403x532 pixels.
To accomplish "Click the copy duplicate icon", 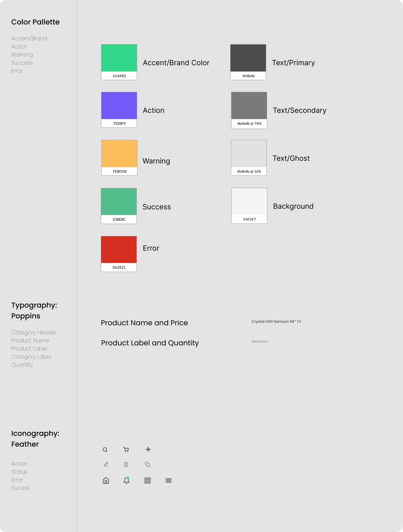I will pyautogui.click(x=148, y=464).
